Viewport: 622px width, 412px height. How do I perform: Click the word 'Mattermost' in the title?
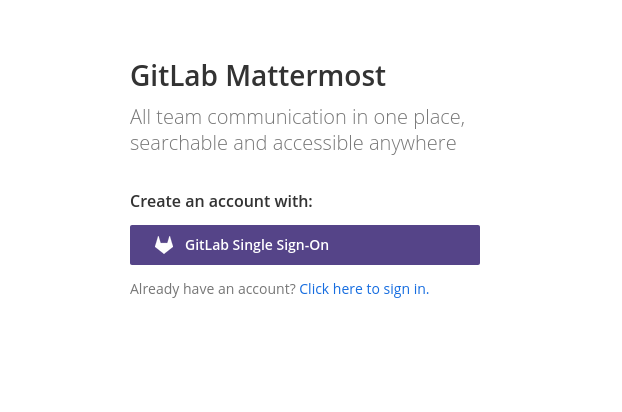tap(305, 75)
